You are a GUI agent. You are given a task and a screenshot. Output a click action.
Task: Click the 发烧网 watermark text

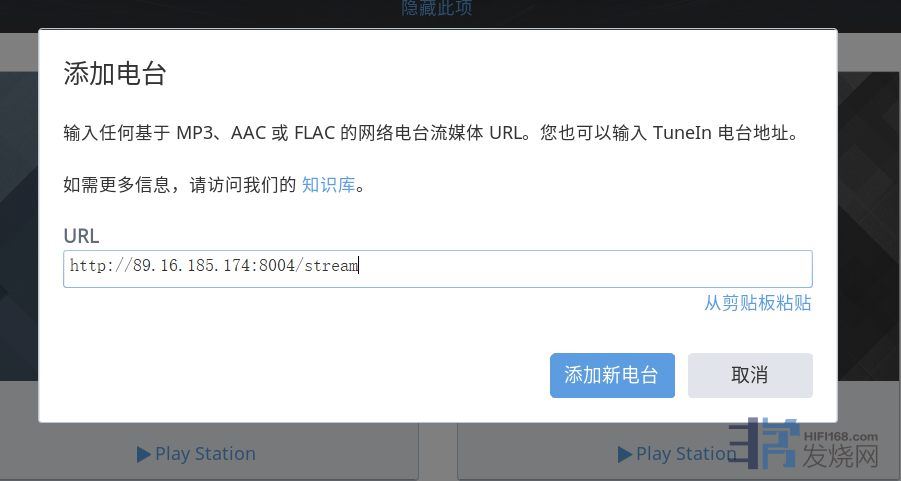(x=841, y=457)
